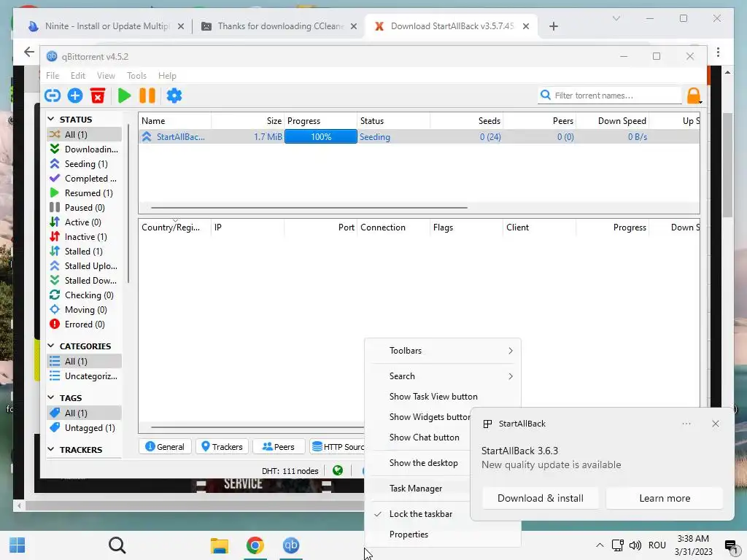Switch to Trackers details tab
Viewport: 747px width, 560px height.
(x=222, y=447)
